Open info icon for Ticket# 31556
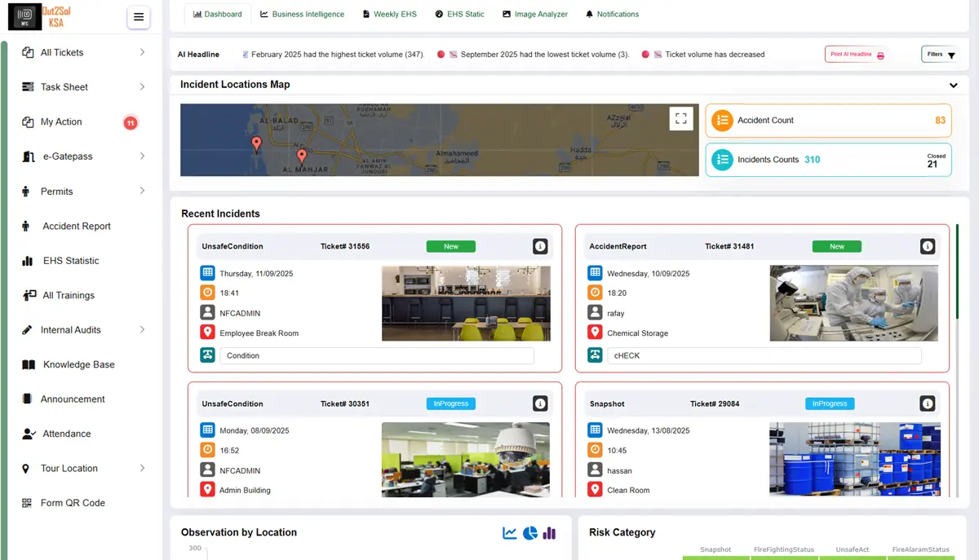979x560 pixels. point(539,246)
